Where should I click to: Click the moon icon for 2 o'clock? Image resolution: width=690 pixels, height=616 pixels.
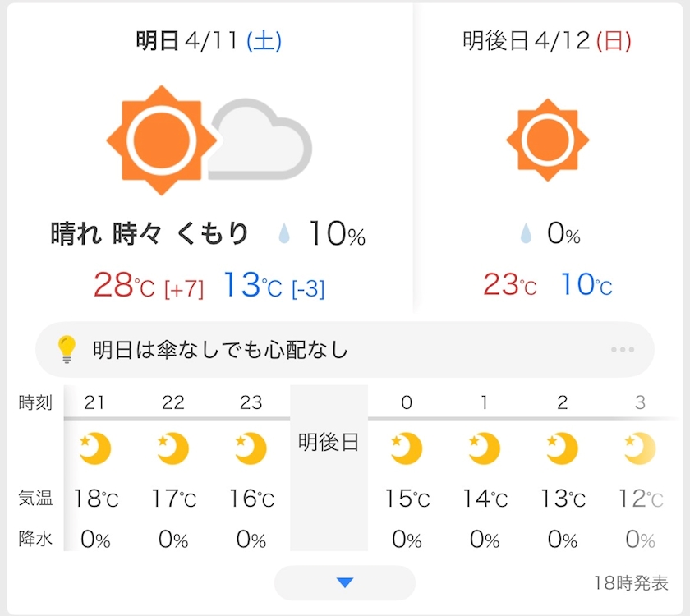click(x=562, y=448)
